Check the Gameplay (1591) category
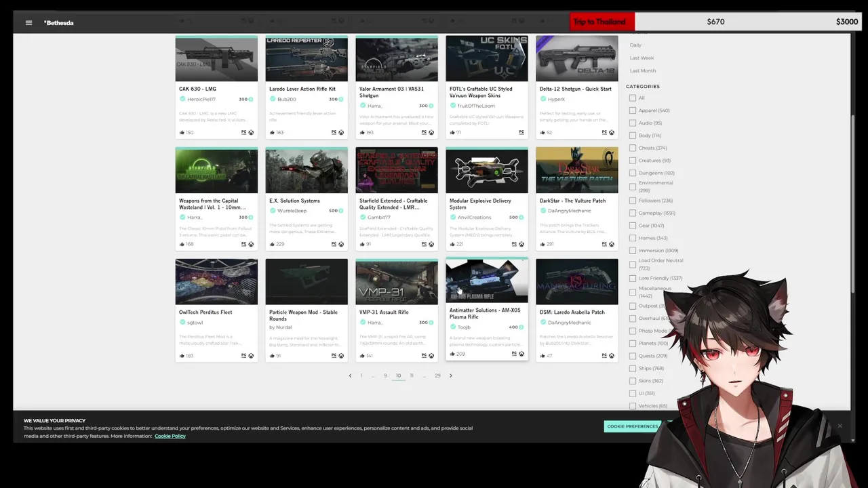868x488 pixels. point(633,213)
